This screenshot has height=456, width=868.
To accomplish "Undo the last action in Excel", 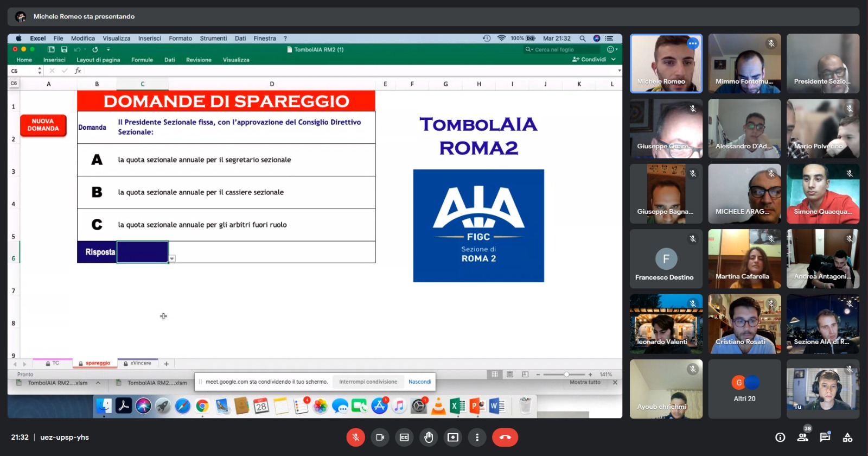I will (x=77, y=49).
